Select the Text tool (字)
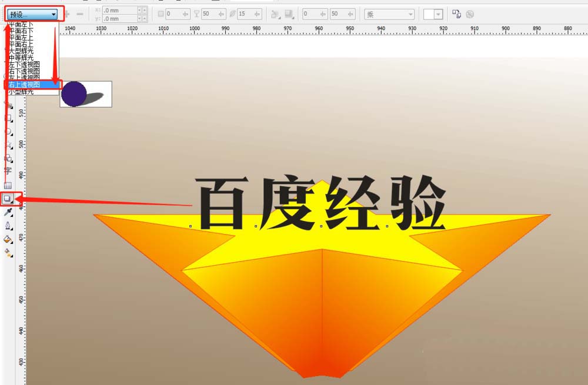 (x=8, y=172)
